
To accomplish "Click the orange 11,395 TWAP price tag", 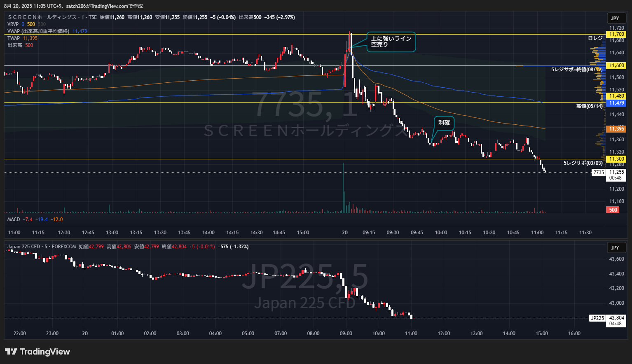I will (x=616, y=129).
